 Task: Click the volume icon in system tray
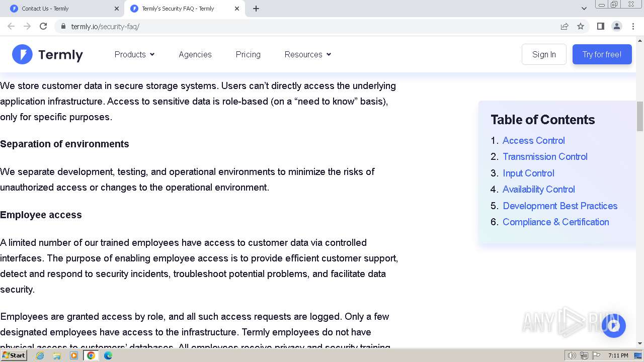click(572, 355)
